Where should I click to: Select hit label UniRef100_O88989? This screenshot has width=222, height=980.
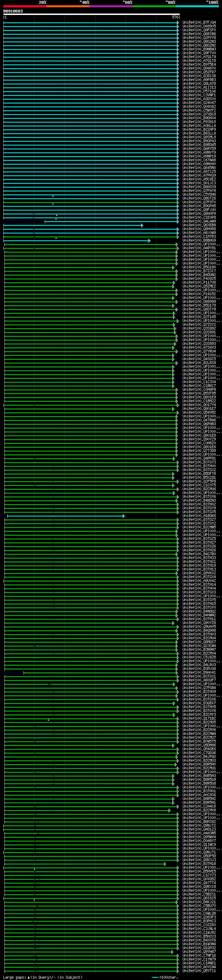199,302
